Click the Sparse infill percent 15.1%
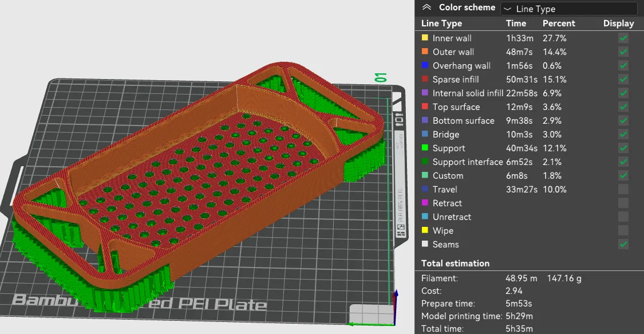Image resolution: width=644 pixels, height=334 pixels. pyautogui.click(x=555, y=79)
